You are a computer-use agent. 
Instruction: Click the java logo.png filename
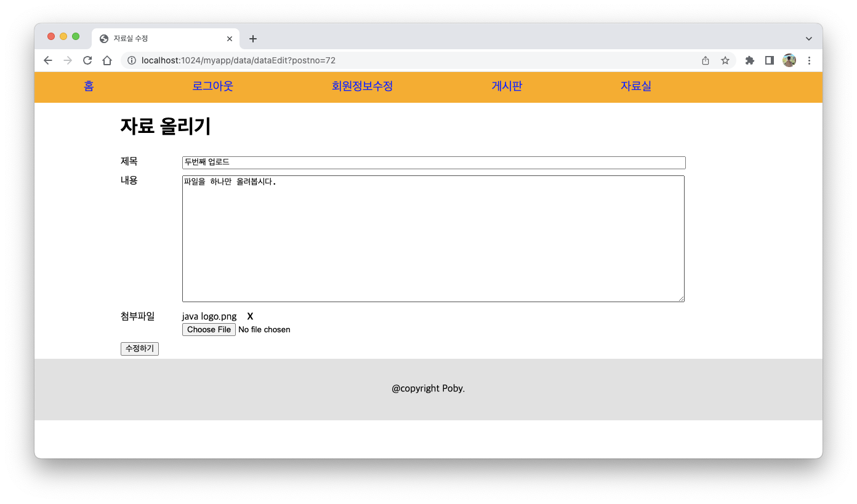click(x=209, y=316)
